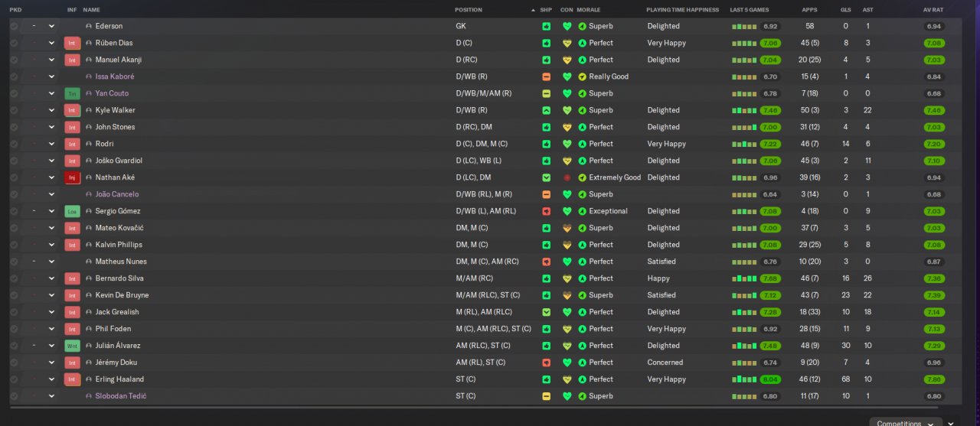The width and height of the screenshot is (980, 426).
Task: Sort by the NAME column header
Action: coord(91,10)
